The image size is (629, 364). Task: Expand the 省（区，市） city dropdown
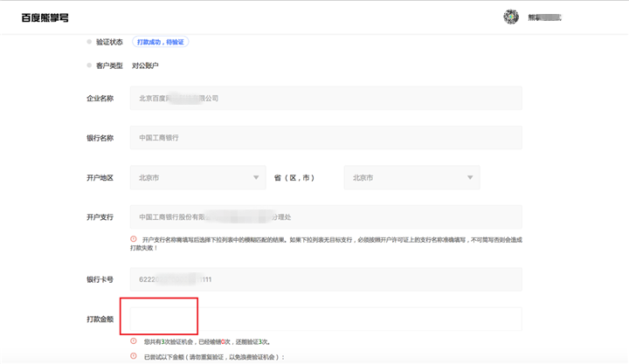[411, 177]
